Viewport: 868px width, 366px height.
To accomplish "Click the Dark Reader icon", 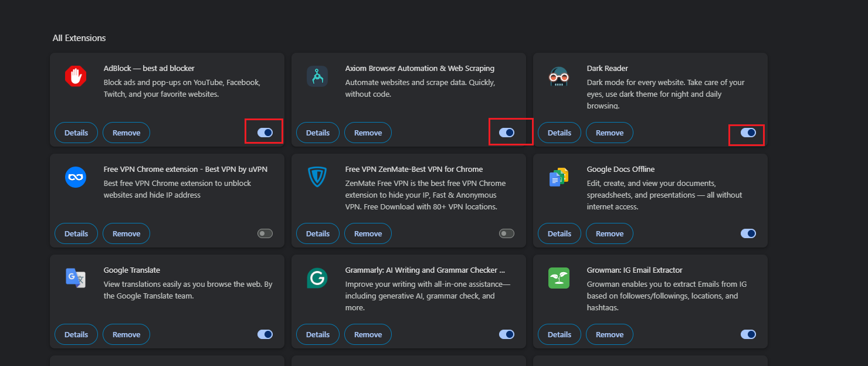I will pyautogui.click(x=559, y=76).
